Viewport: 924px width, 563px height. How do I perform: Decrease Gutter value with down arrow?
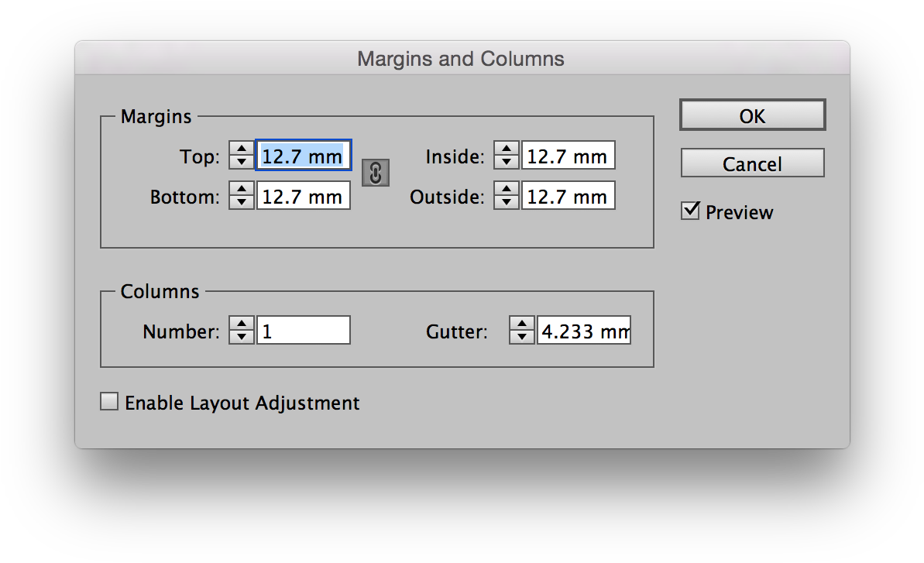click(x=523, y=337)
